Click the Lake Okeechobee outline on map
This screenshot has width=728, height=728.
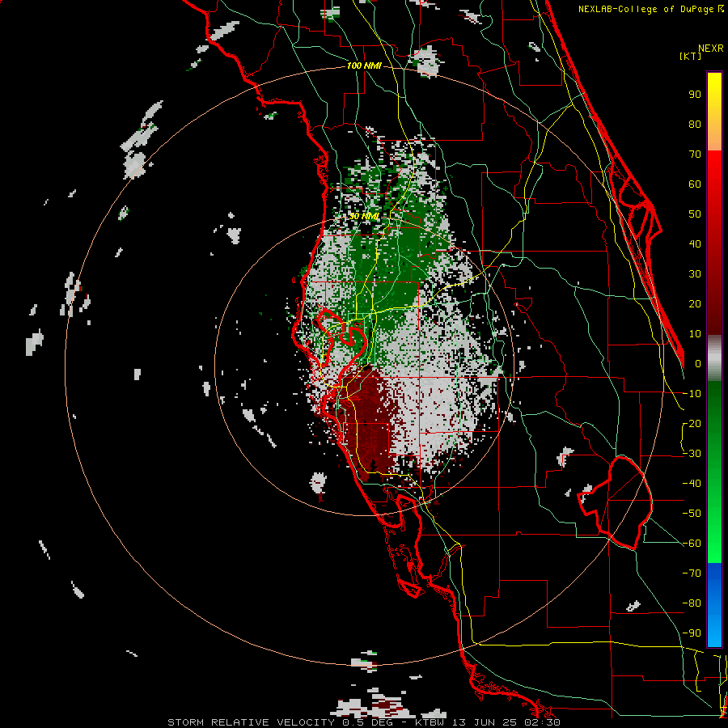[617, 504]
